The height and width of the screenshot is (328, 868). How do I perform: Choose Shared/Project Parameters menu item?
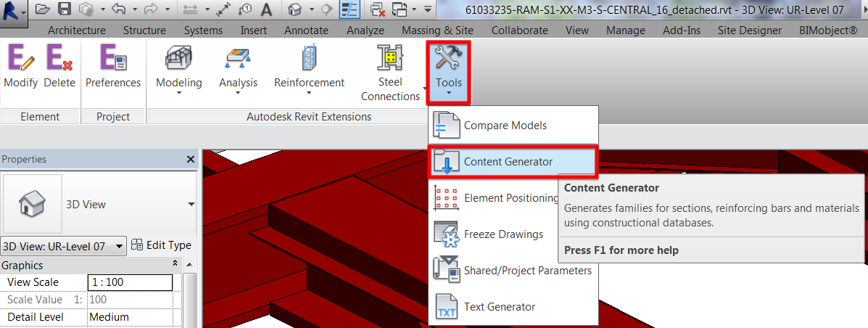coord(513,271)
